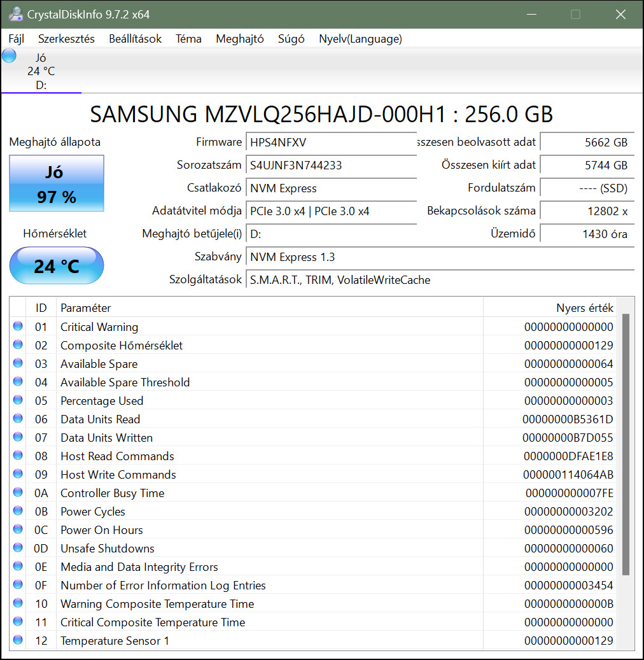Click the status orb of Available Spare Threshold row
The image size is (644, 660).
pyautogui.click(x=18, y=382)
